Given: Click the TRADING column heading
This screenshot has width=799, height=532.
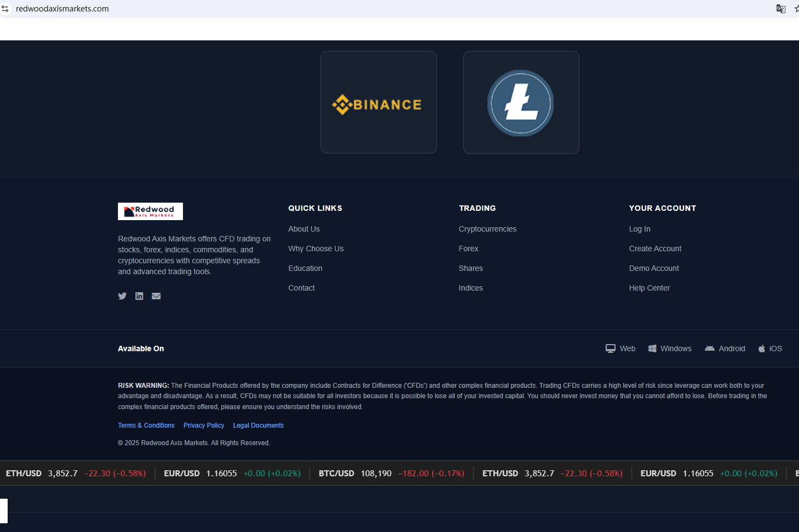Looking at the screenshot, I should pyautogui.click(x=477, y=208).
